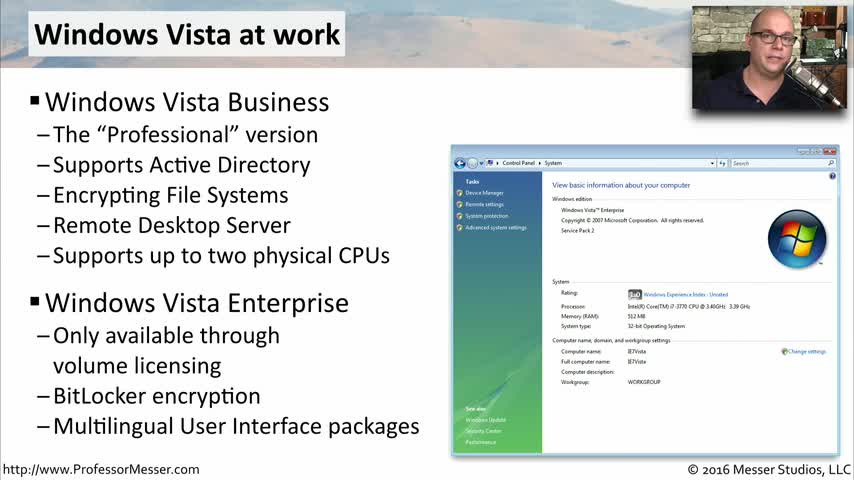The width and height of the screenshot is (854, 480).
Task: Open Security Center under See also
Action: (483, 431)
